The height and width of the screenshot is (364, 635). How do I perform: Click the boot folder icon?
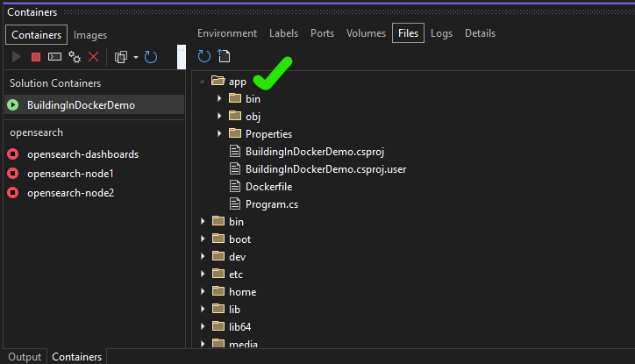coord(218,238)
